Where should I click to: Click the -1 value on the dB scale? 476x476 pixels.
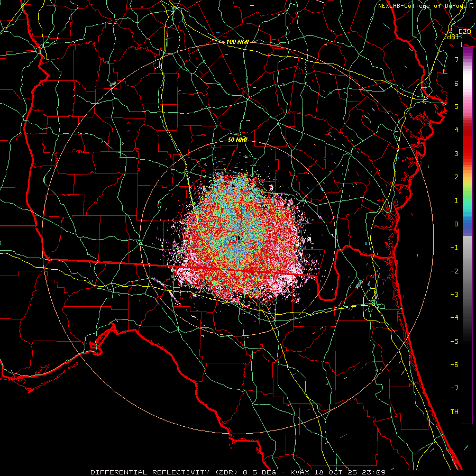tap(454, 248)
